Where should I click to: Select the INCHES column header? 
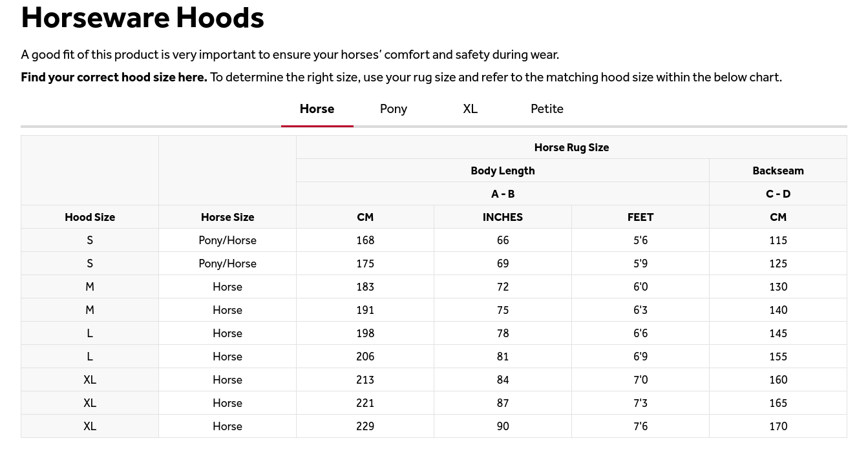pyautogui.click(x=503, y=217)
